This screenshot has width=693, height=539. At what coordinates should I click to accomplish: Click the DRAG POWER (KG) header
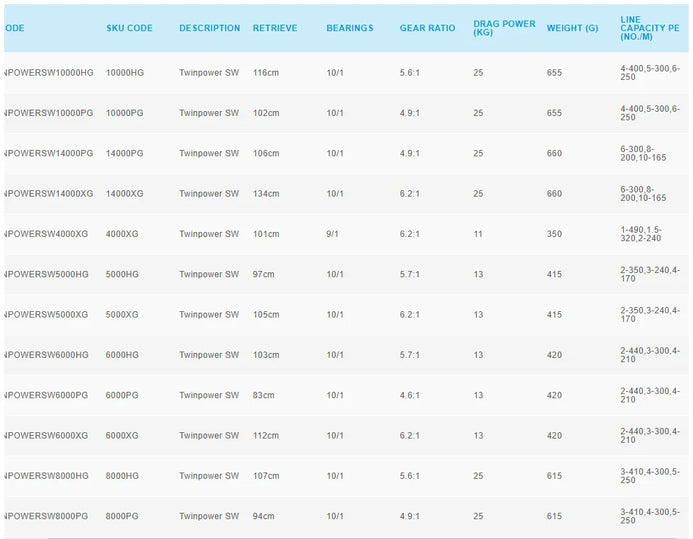[x=504, y=28]
